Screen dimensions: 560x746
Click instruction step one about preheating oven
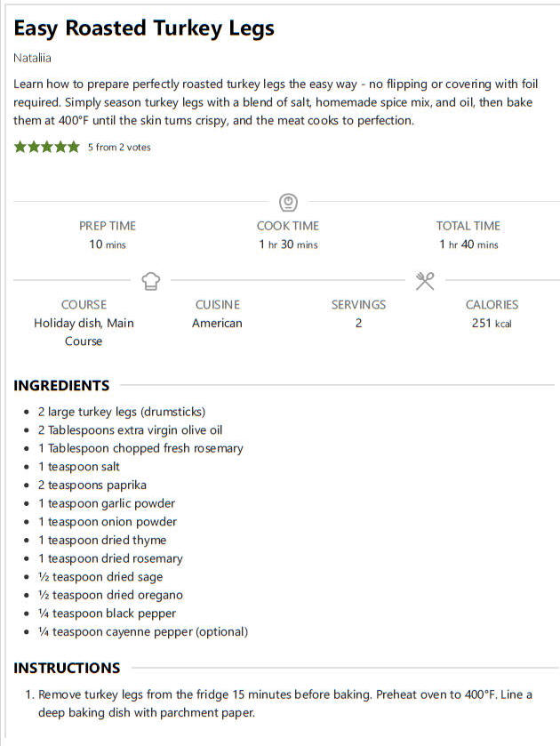285,703
